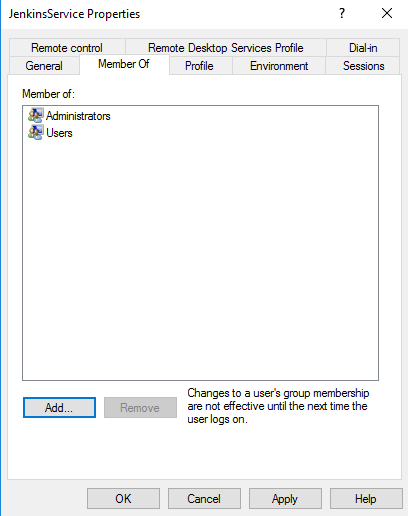Click the Add... button
The width and height of the screenshot is (408, 516).
click(x=59, y=407)
